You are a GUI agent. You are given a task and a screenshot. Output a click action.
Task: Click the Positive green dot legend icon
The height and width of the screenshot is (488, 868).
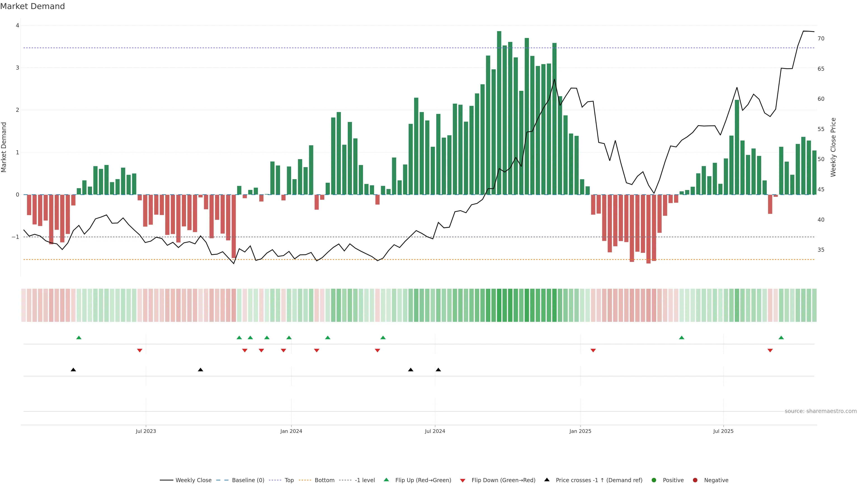tap(654, 480)
